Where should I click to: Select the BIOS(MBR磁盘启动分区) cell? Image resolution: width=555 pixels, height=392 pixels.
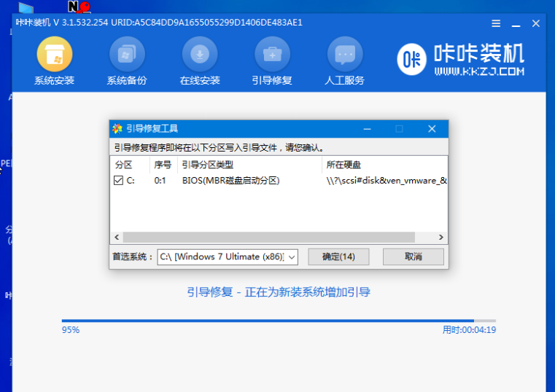point(230,181)
